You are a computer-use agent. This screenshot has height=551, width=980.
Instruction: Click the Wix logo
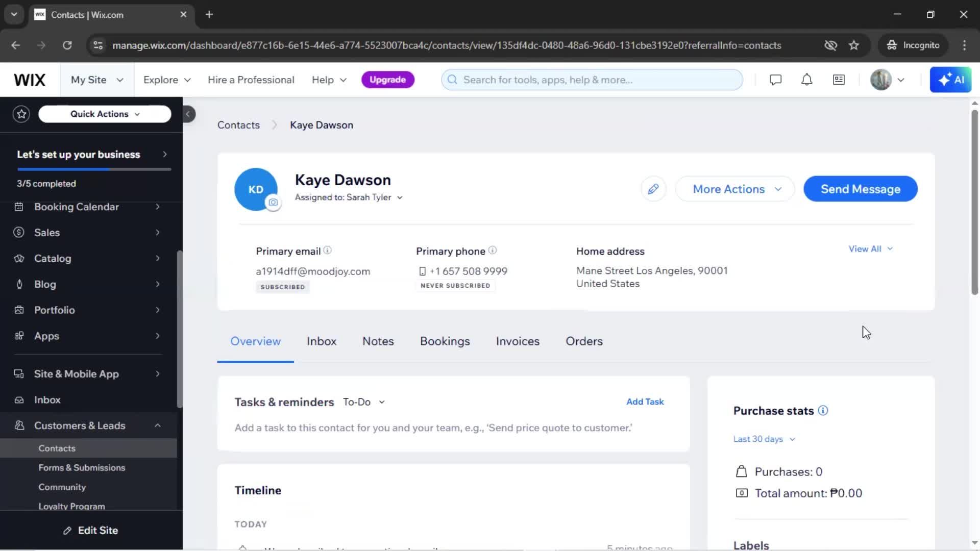tap(30, 80)
